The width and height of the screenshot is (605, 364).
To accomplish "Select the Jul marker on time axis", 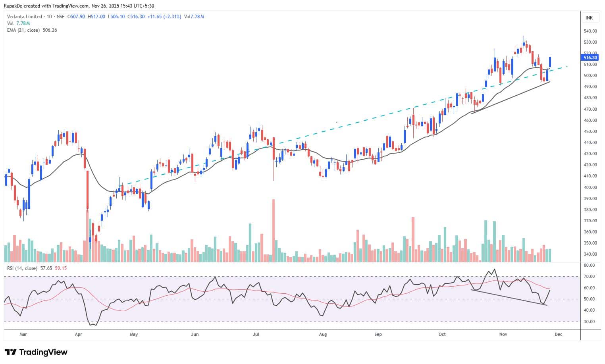I will click(256, 334).
